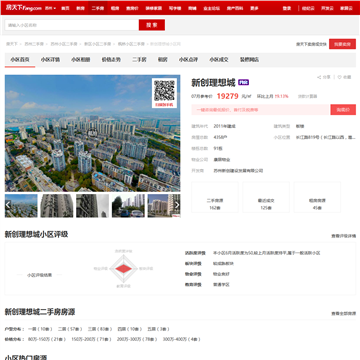The image size is (360, 360).
Task: Click the 新区小区二手房 breadcrumb link
Action: pos(97,44)
